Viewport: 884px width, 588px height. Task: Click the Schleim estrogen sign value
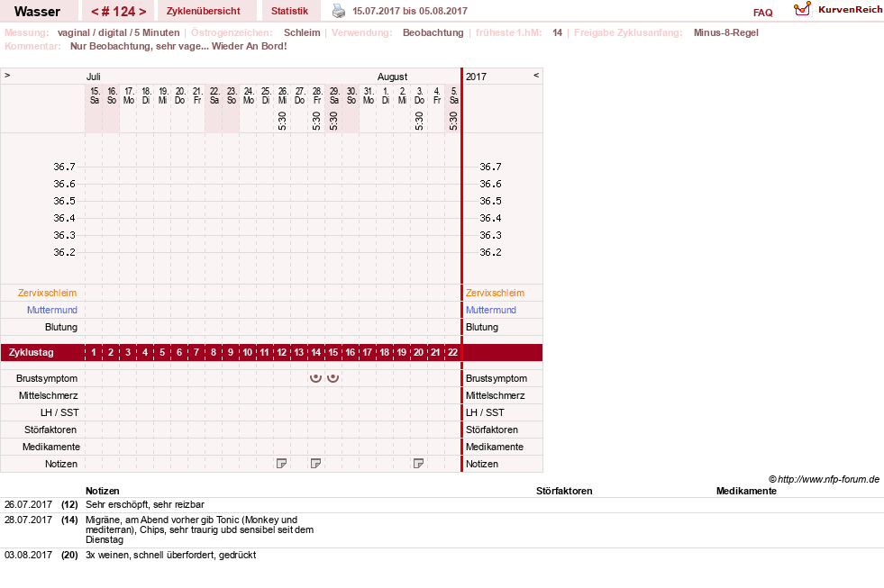302,32
